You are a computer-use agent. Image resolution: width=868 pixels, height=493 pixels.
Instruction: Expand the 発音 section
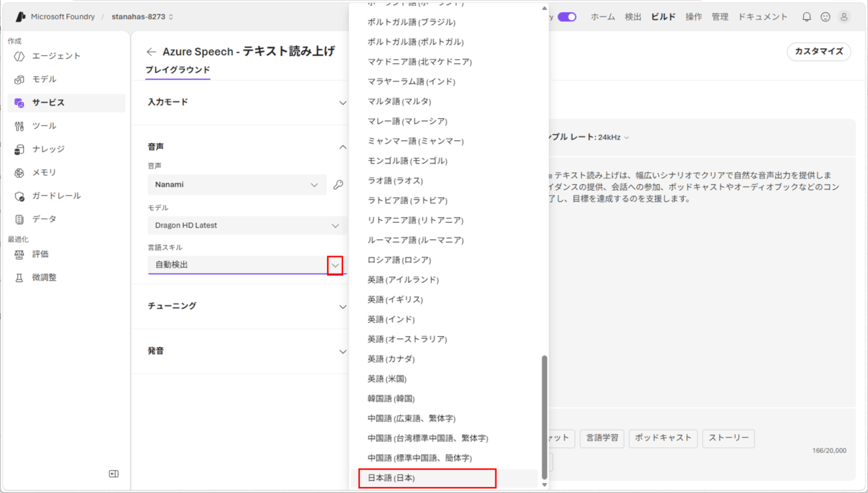247,351
